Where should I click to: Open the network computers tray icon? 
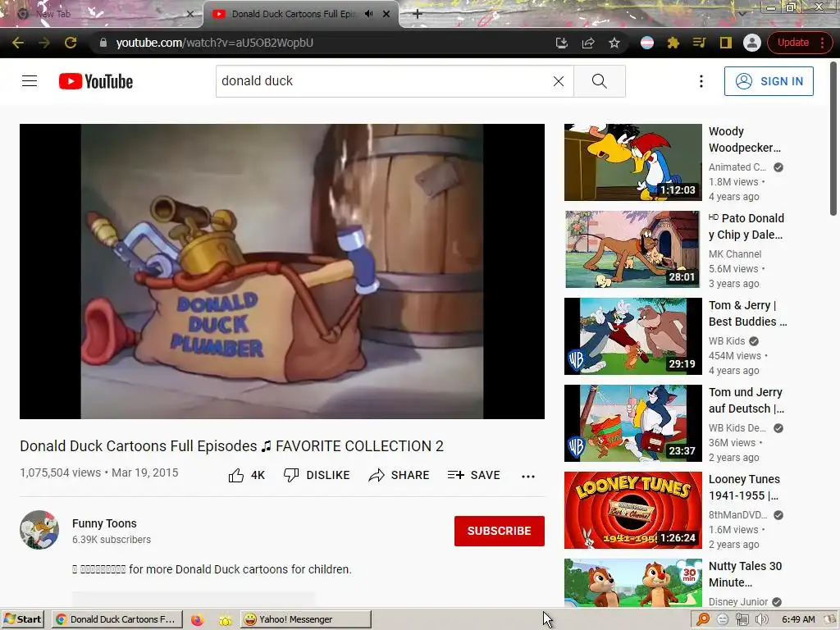pyautogui.click(x=742, y=620)
